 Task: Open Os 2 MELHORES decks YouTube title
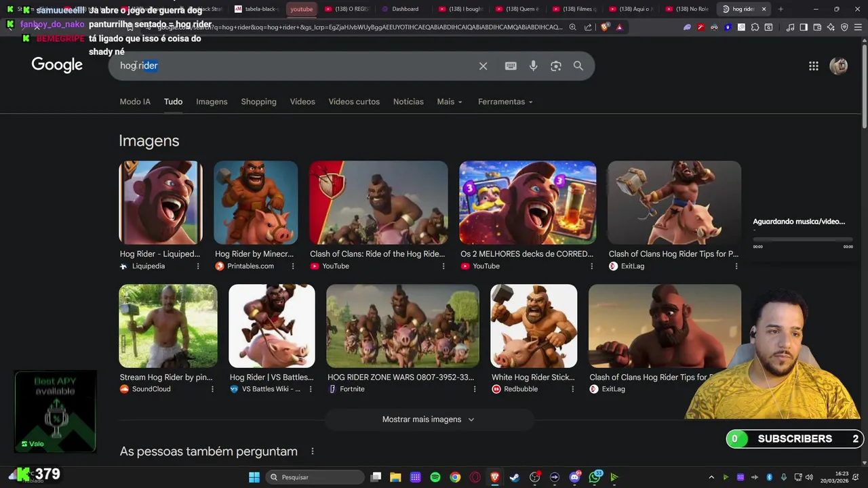tap(527, 254)
